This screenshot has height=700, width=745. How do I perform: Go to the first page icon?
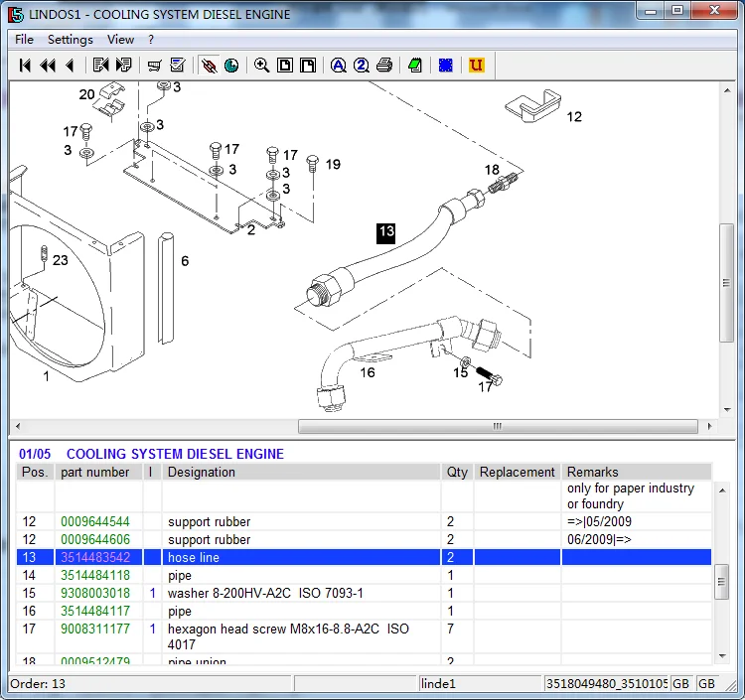(x=25, y=66)
